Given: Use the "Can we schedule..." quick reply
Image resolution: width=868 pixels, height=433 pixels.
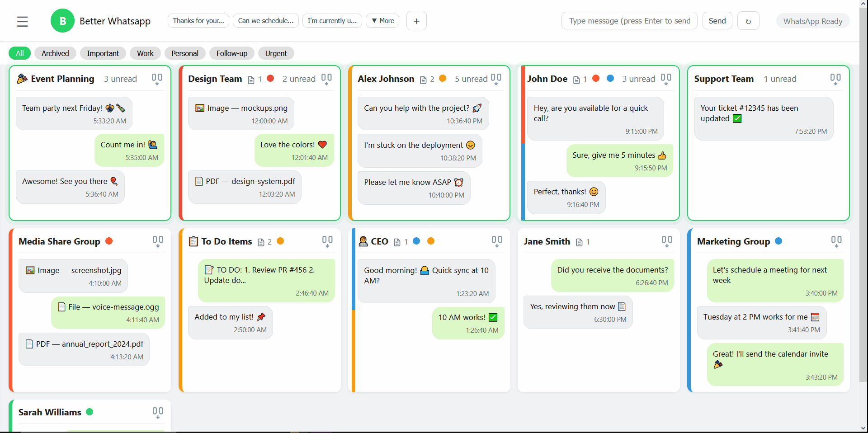Looking at the screenshot, I should pyautogui.click(x=266, y=21).
